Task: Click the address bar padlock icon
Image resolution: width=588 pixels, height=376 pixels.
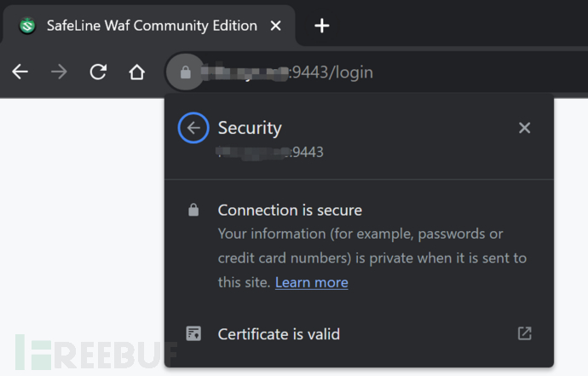Action: (x=184, y=72)
